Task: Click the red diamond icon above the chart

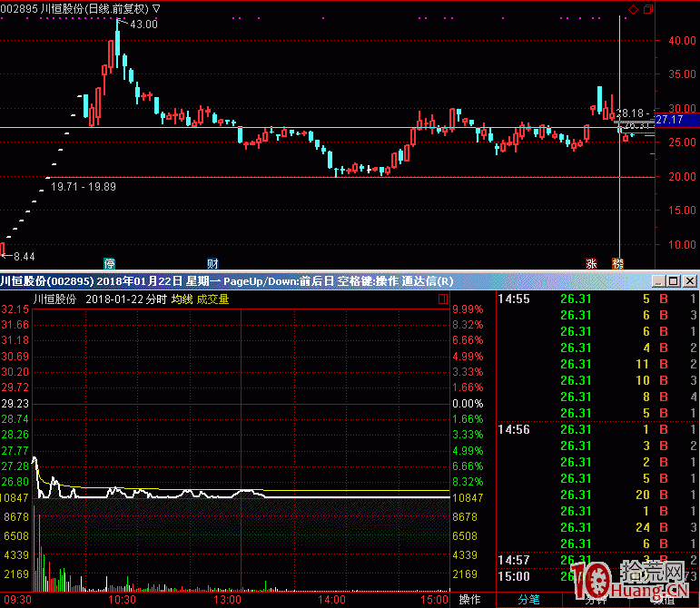Action: point(633,9)
